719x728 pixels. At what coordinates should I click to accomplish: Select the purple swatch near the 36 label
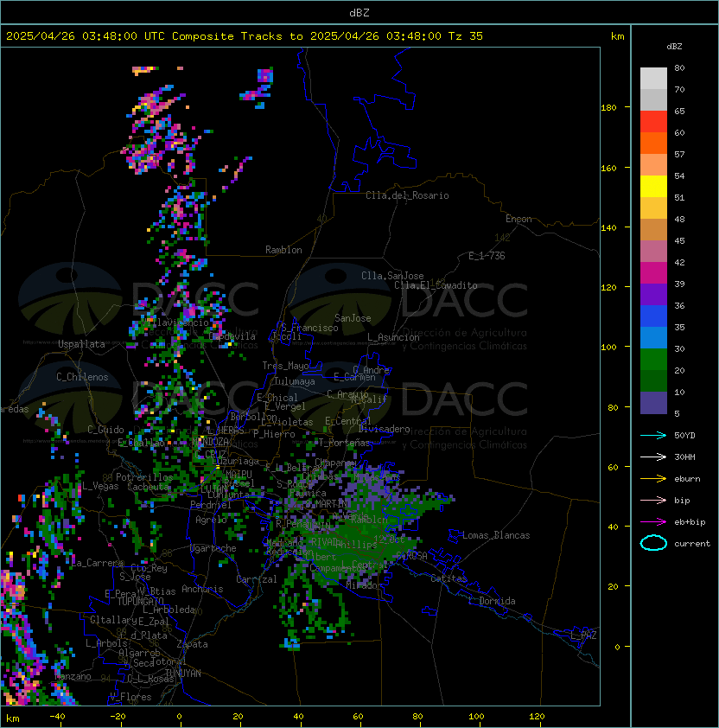click(x=653, y=294)
